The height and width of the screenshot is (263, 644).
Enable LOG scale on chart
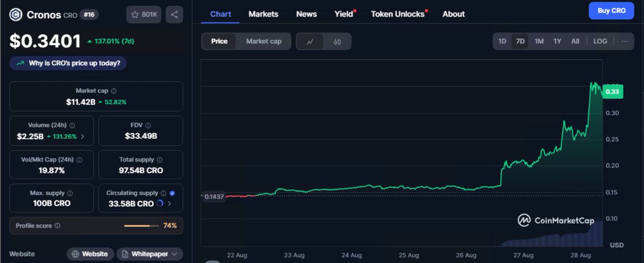tap(600, 41)
